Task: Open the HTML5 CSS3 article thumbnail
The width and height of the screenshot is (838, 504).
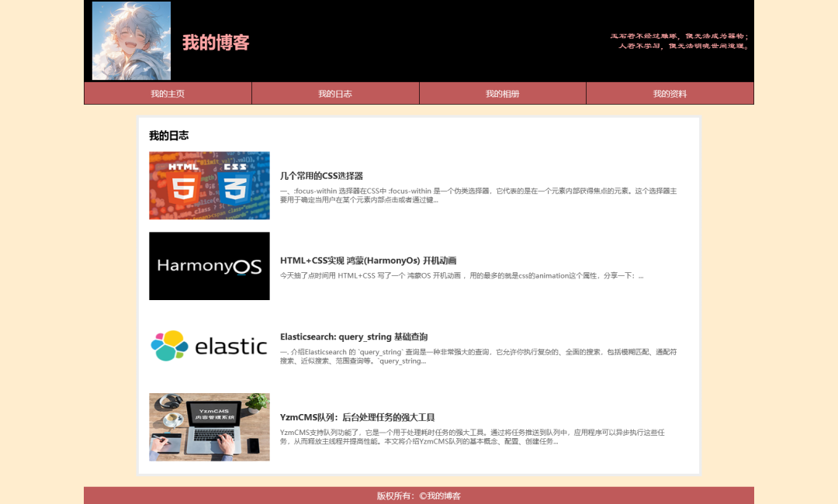Action: (x=209, y=185)
